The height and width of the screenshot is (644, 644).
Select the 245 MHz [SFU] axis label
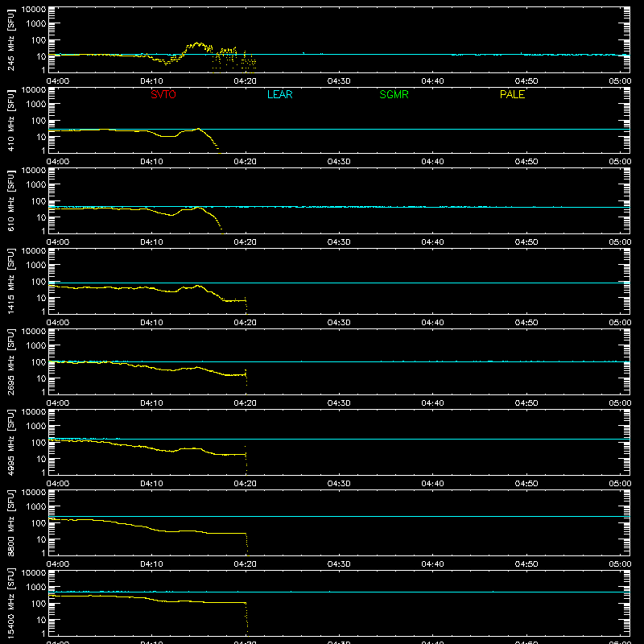(x=10, y=39)
